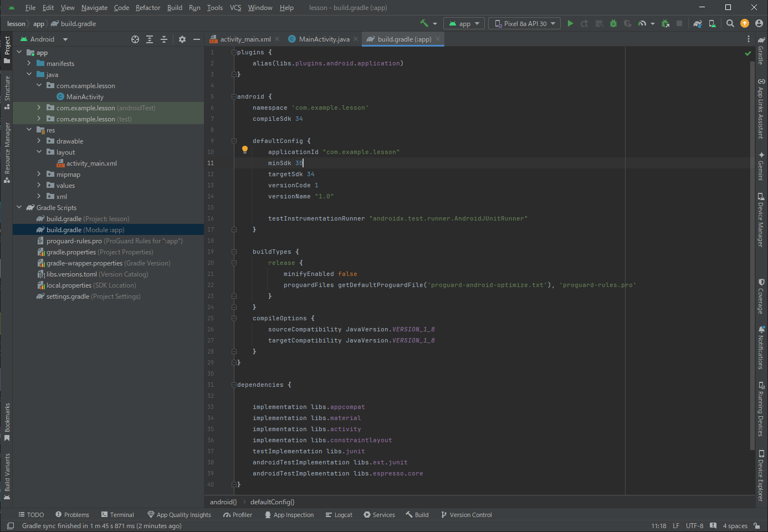Collapse the Gradle Scripts node
768x532 pixels.
pos(19,207)
